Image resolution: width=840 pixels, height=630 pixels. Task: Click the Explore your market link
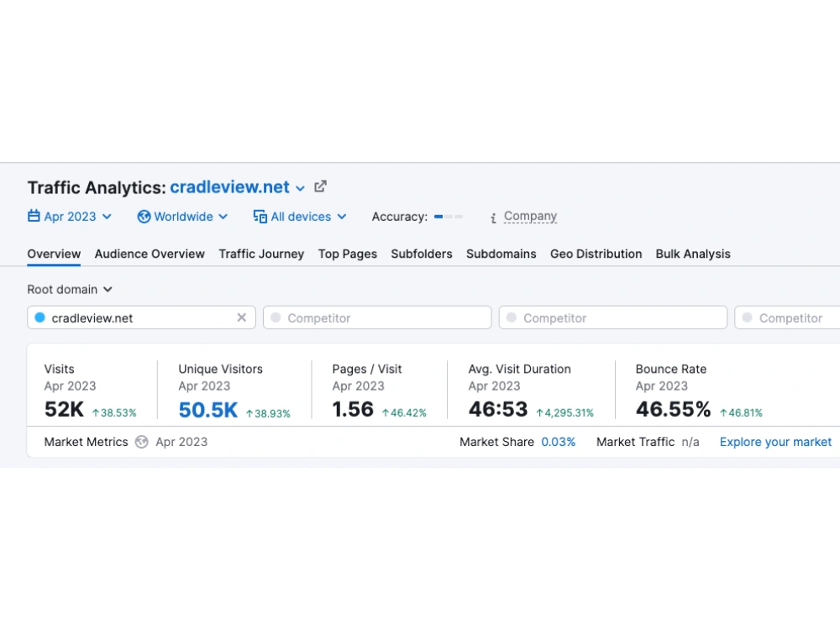(775, 442)
